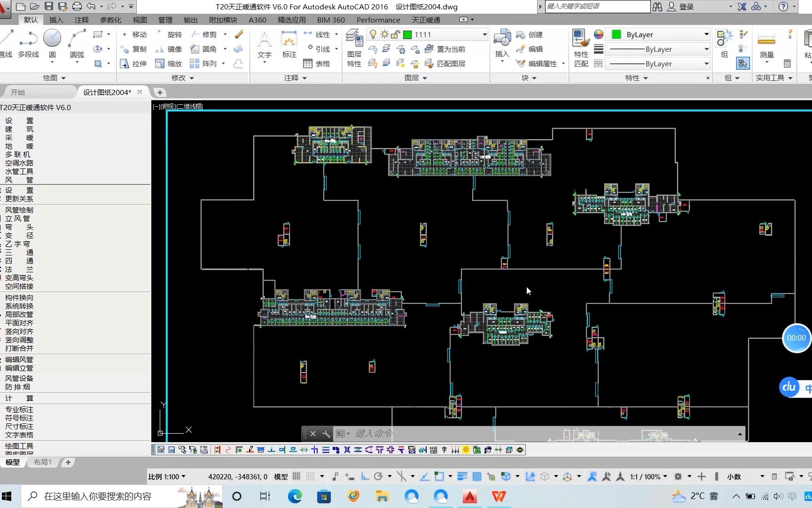The height and width of the screenshot is (508, 812).
Task: Open the ByLayer lineweight dropdown
Action: click(706, 49)
